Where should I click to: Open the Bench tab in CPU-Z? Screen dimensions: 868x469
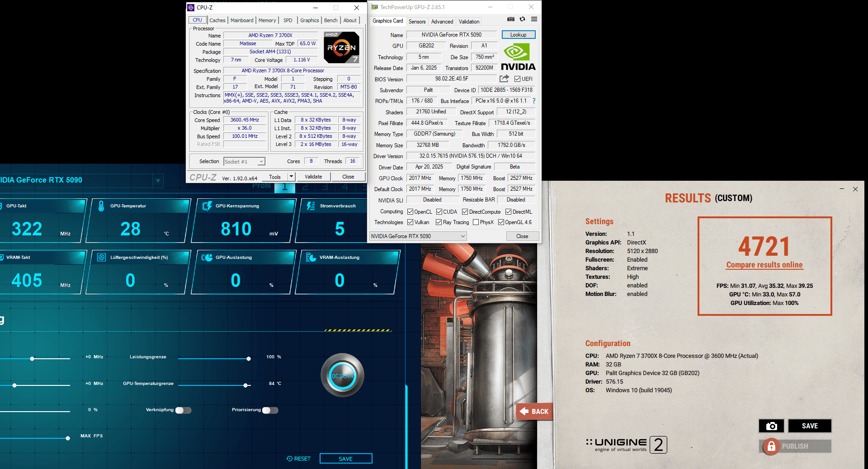point(331,20)
